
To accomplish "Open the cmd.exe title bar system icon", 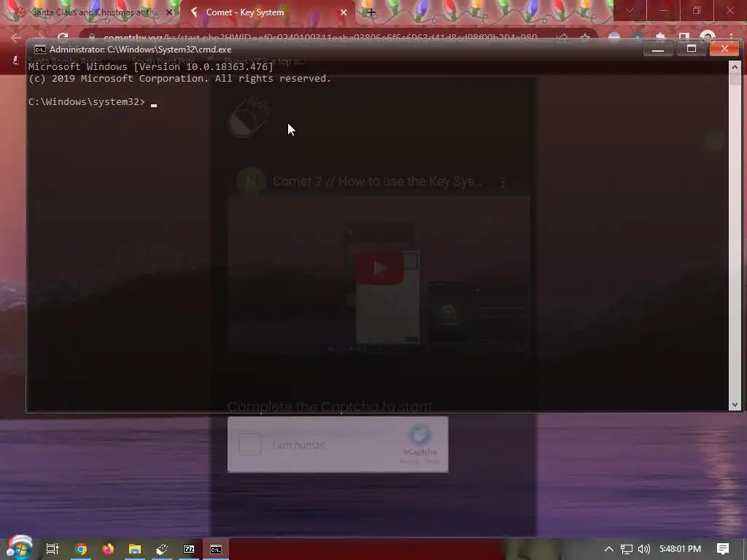I will [x=40, y=50].
